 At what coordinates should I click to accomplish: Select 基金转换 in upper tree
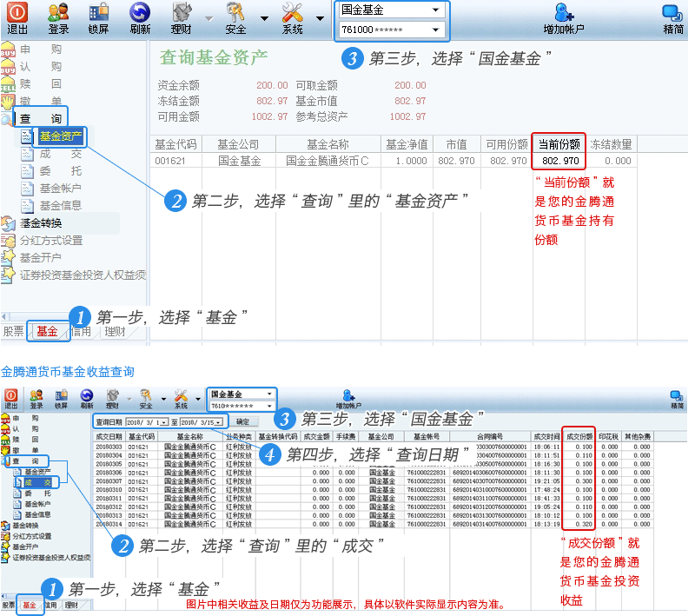point(41,223)
